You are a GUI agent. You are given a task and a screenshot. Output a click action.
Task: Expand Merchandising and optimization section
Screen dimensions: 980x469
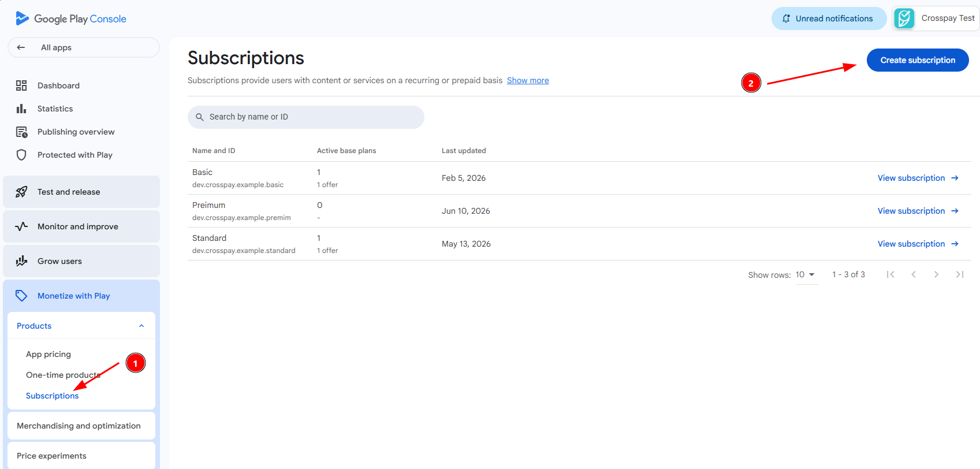click(x=81, y=426)
